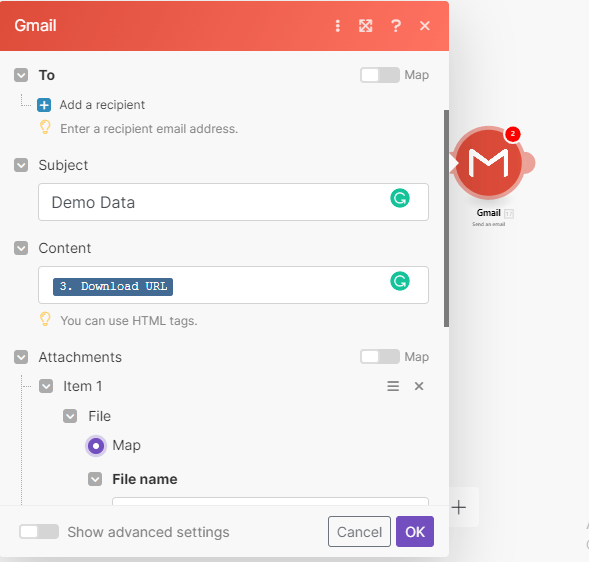This screenshot has height=562, width=589.
Task: Click the module number box beside Gmail label
Action: point(509,214)
